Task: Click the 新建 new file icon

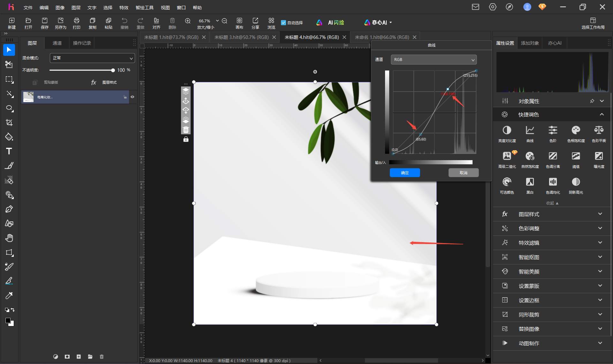Action: (x=12, y=23)
